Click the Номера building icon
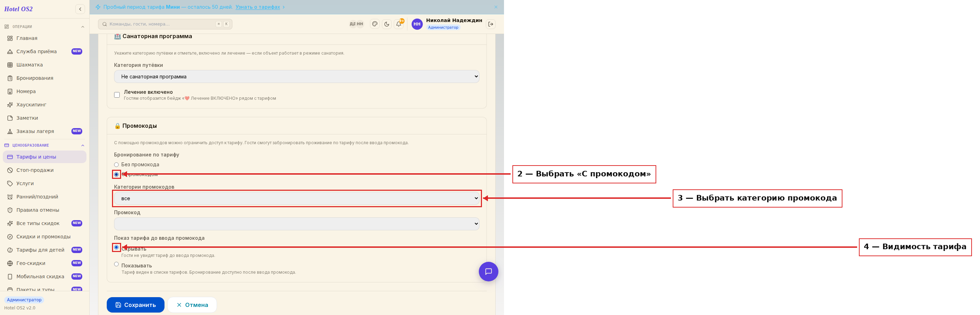 (10, 91)
